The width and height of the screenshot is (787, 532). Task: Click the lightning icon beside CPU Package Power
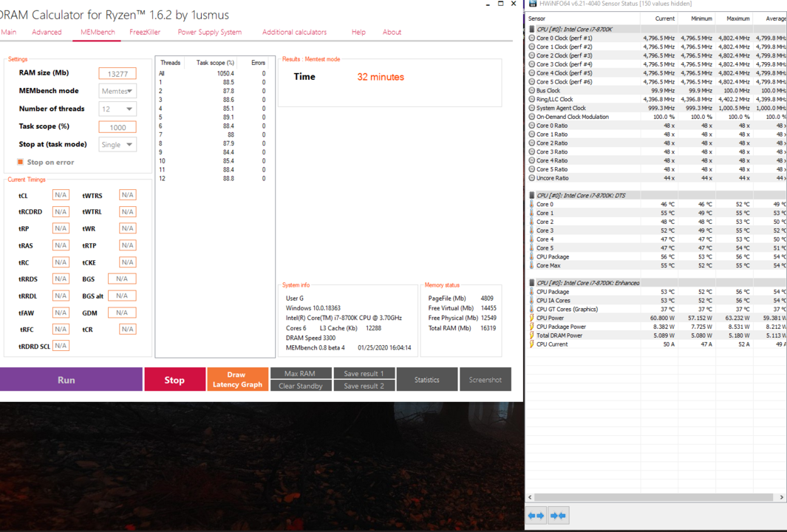point(532,327)
